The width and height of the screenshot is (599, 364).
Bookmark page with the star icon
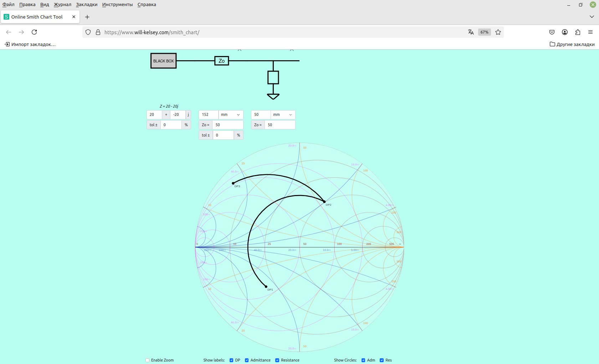[498, 32]
